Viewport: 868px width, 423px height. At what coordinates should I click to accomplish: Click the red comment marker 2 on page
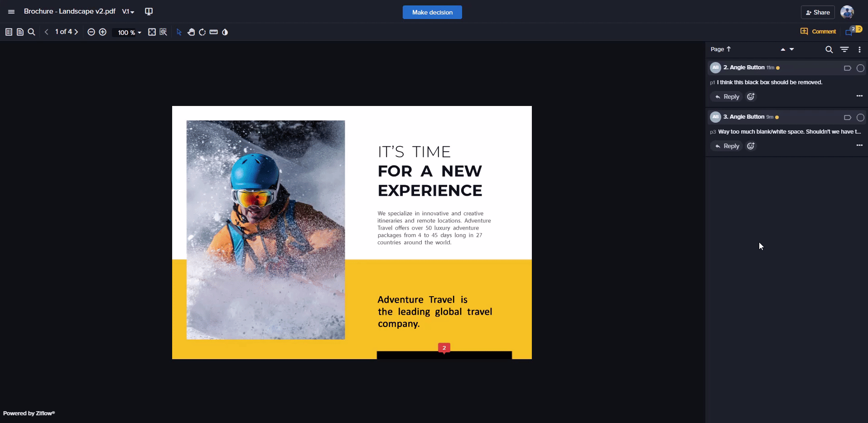point(444,348)
